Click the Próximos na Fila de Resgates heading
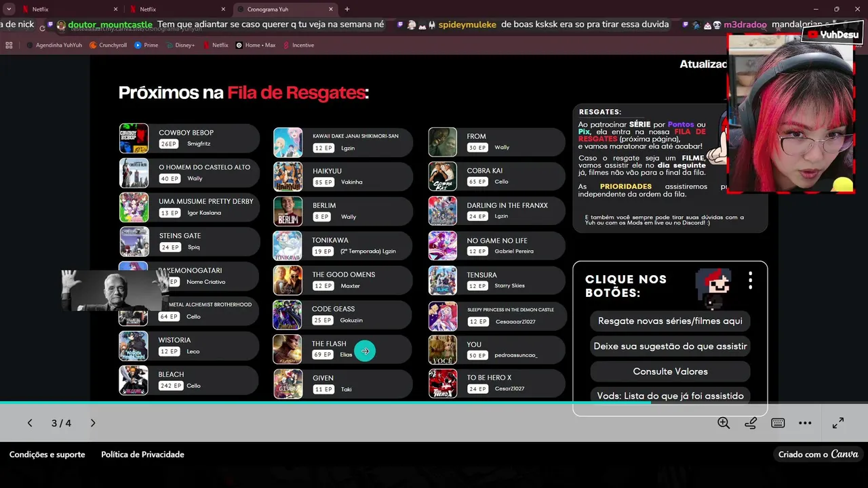868x488 pixels. pos(243,93)
